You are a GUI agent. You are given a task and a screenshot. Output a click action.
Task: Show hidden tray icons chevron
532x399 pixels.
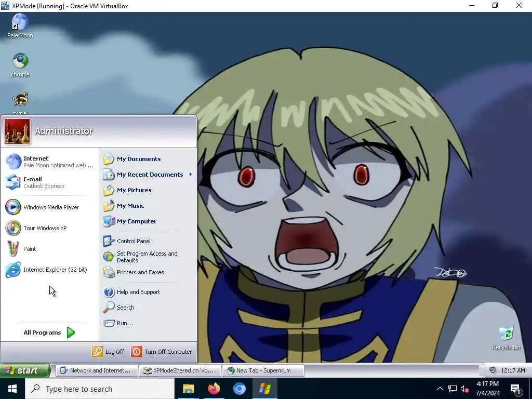pyautogui.click(x=440, y=389)
